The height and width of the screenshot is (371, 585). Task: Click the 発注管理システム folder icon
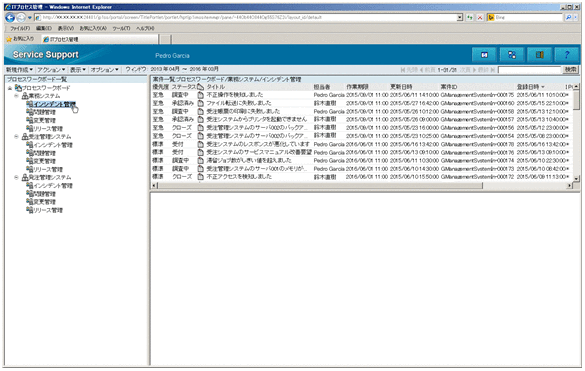click(x=25, y=177)
